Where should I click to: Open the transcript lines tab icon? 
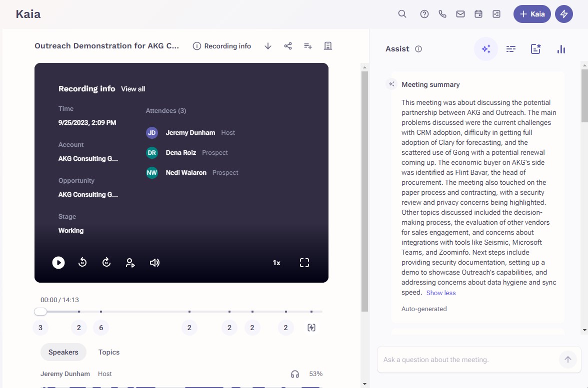511,49
